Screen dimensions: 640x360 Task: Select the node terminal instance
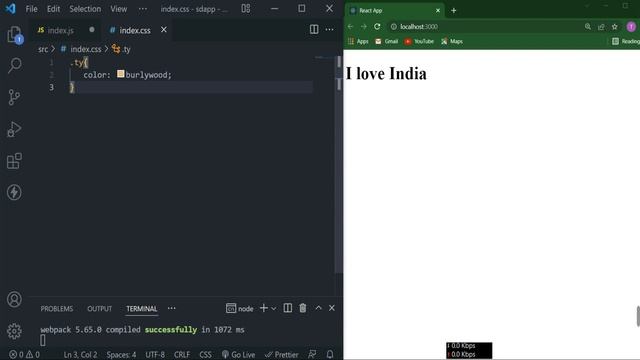[240, 308]
